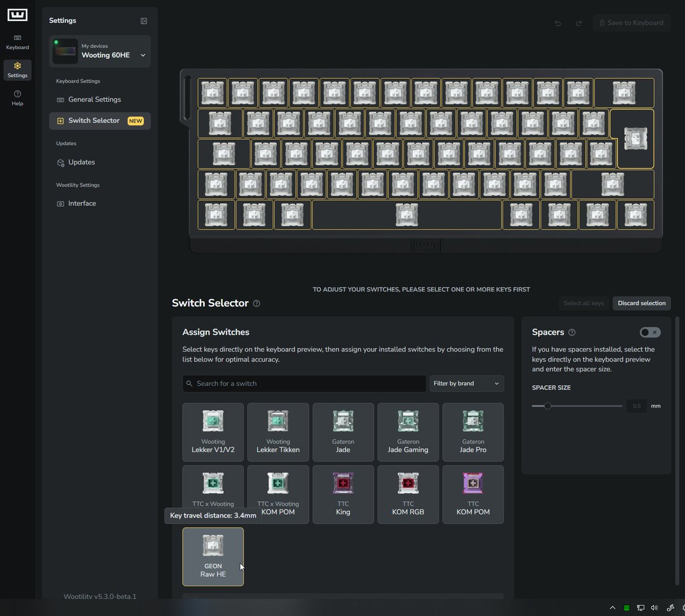
Task: Open network status tray icon
Action: pyautogui.click(x=640, y=608)
